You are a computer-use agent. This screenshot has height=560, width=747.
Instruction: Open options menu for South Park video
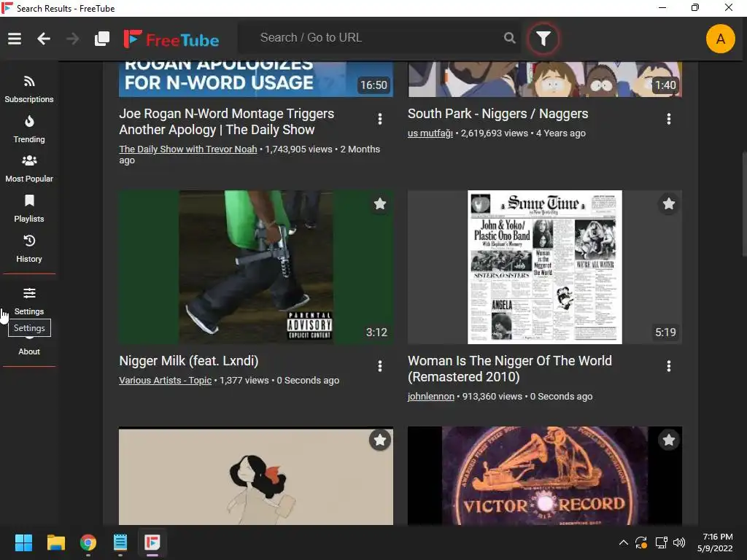pyautogui.click(x=668, y=119)
